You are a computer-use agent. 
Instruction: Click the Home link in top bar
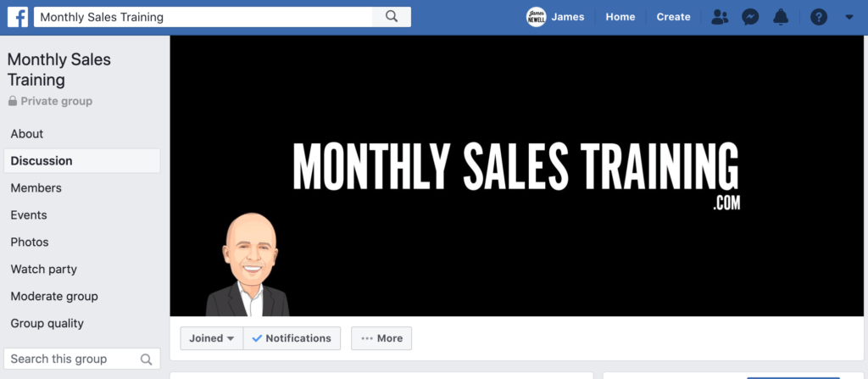click(x=620, y=17)
